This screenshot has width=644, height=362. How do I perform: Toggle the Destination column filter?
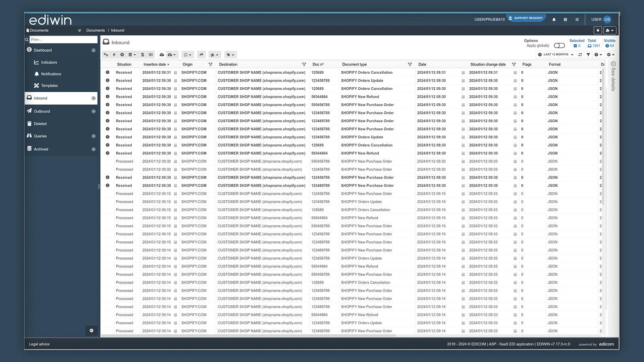click(304, 64)
